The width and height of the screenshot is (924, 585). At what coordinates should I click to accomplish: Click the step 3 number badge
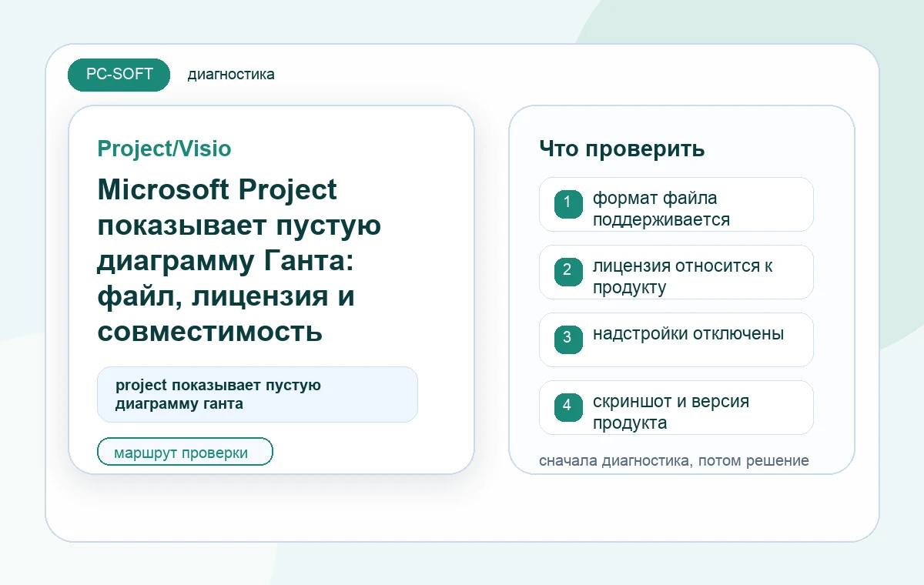pyautogui.click(x=568, y=339)
